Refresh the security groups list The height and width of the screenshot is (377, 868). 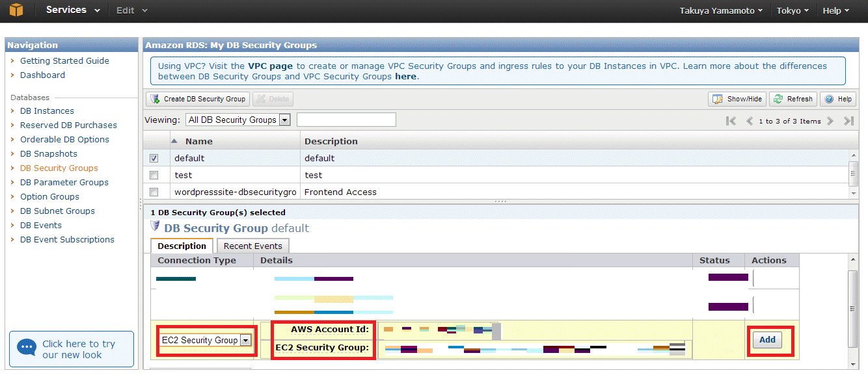coord(793,99)
